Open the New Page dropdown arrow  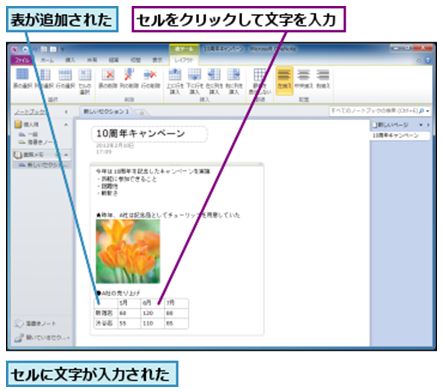(421, 125)
